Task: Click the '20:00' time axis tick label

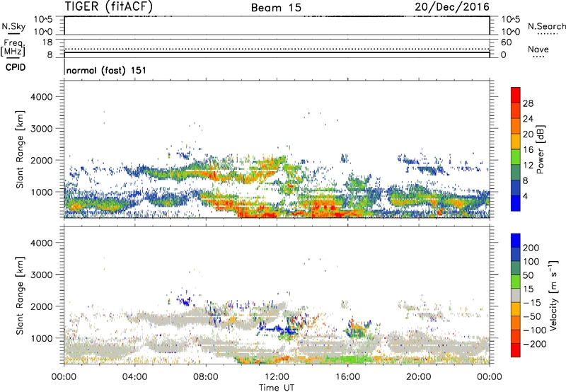Action: pos(419,377)
